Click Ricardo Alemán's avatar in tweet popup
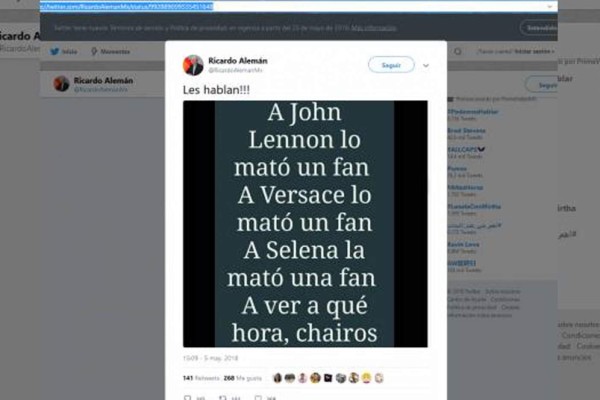Screen dimensions: 600x400 click(193, 65)
